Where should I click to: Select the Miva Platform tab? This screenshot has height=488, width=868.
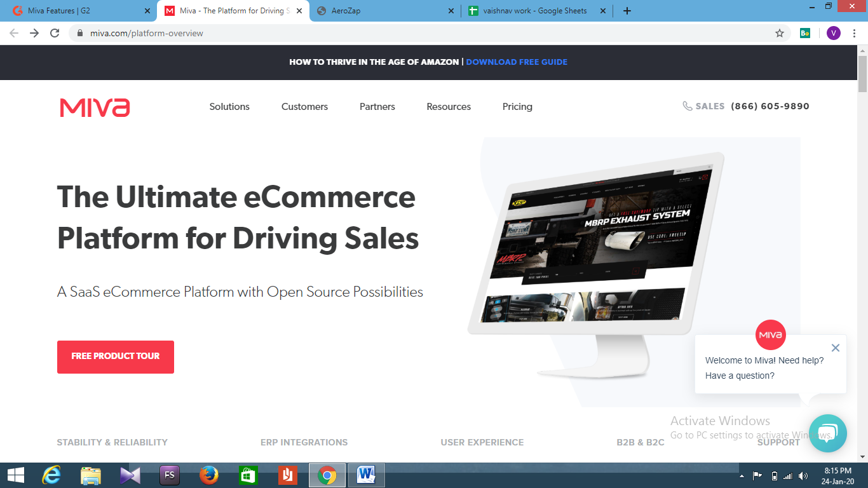[x=233, y=11]
